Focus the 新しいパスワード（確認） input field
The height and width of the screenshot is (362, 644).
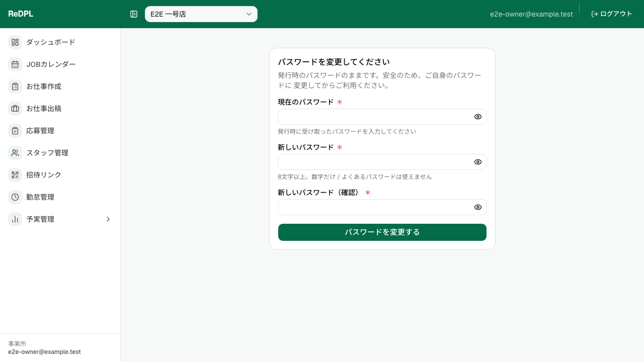(382, 207)
